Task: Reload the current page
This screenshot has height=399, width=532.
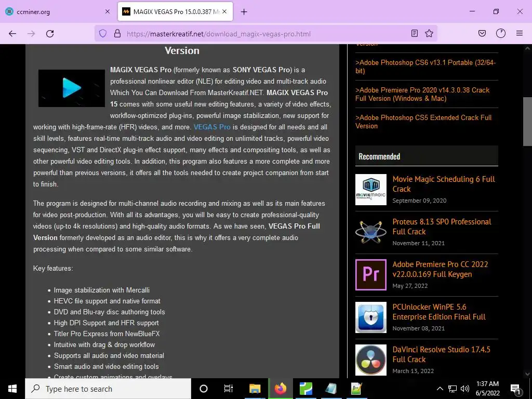Action: 50,34
